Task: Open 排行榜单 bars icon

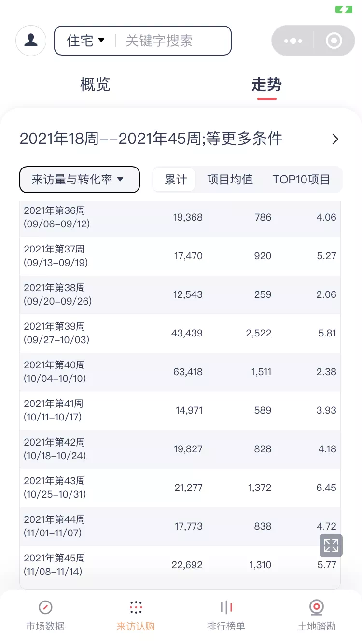Action: point(226,607)
